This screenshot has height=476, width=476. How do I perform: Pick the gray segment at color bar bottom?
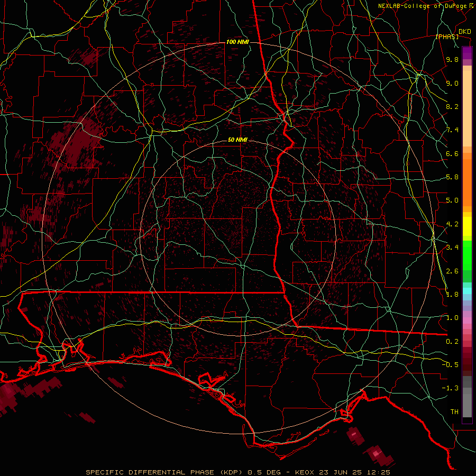(x=467, y=405)
